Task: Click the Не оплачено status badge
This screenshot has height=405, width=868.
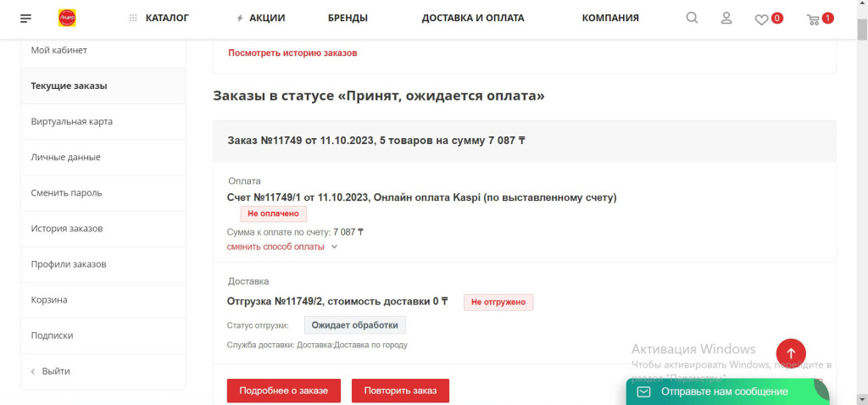Action: tap(274, 214)
